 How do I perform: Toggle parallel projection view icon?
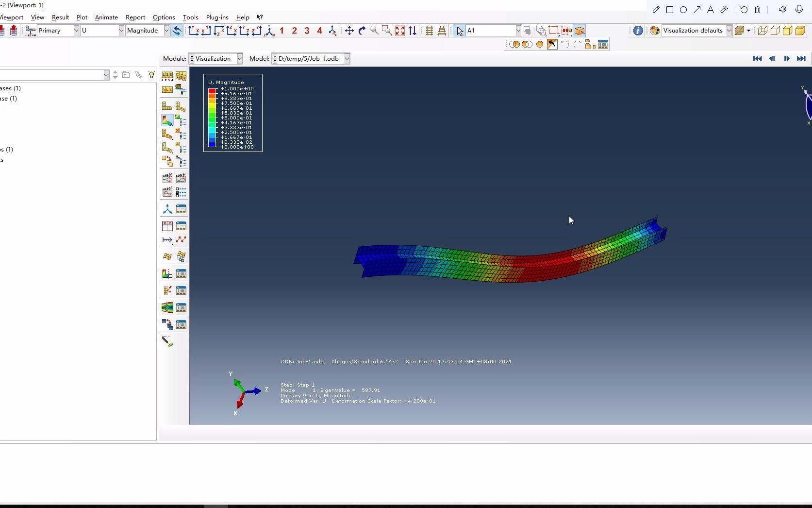tap(429, 31)
